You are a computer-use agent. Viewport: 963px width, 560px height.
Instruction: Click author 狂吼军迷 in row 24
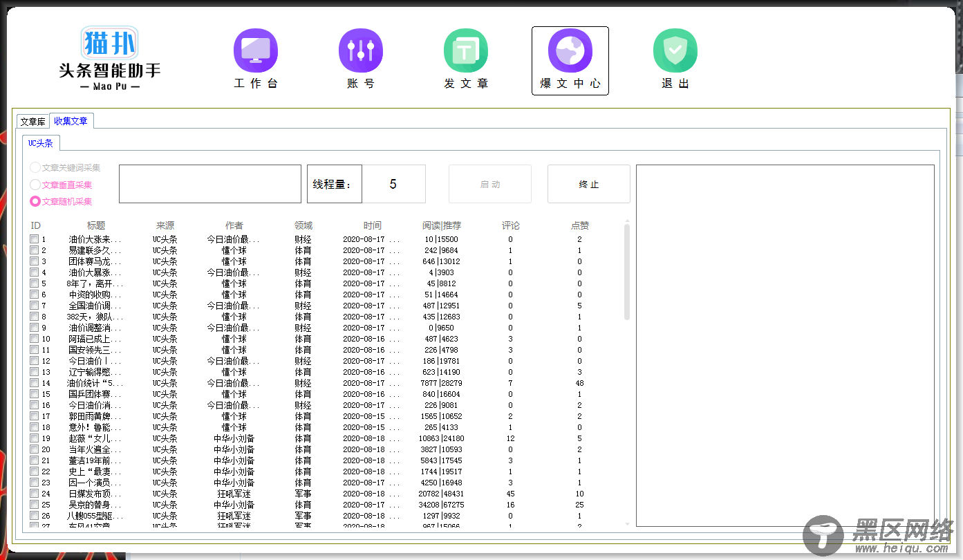point(234,494)
